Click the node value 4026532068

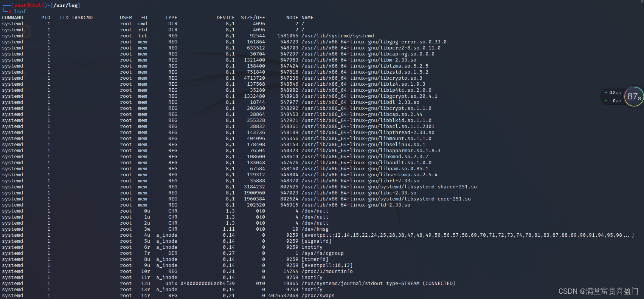[x=283, y=296]
